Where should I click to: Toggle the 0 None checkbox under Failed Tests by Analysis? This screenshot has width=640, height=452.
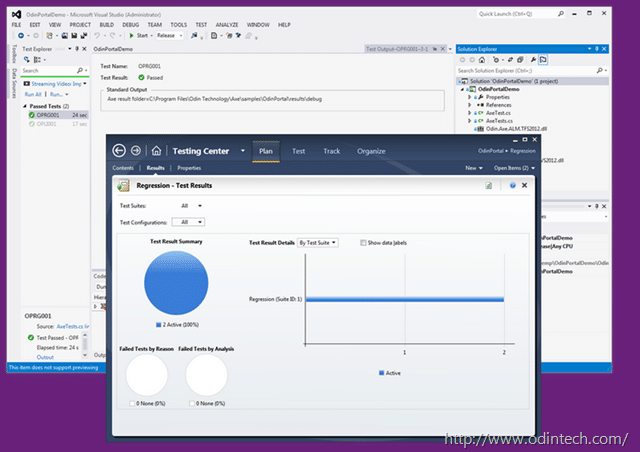(191, 403)
